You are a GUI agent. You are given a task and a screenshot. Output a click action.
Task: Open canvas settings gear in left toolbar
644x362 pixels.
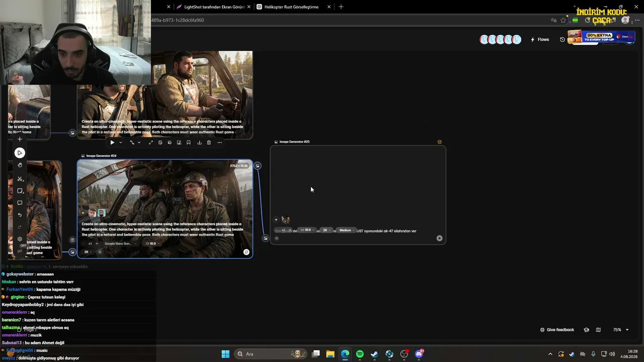(x=20, y=239)
